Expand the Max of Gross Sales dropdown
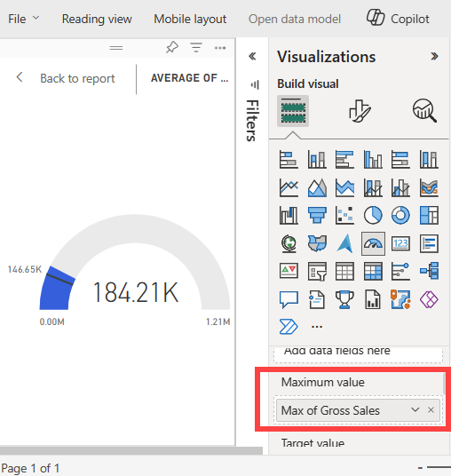Image resolution: width=451 pixels, height=476 pixels. [x=415, y=409]
